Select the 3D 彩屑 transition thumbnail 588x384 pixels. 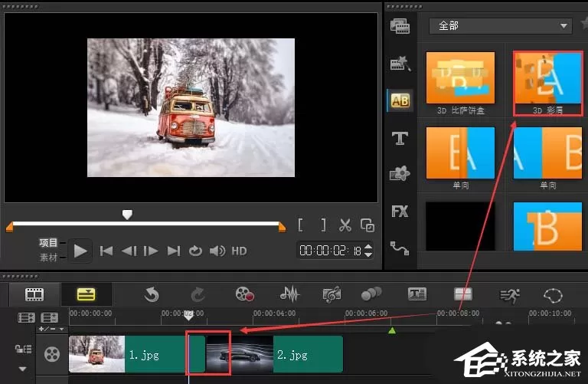pyautogui.click(x=548, y=77)
